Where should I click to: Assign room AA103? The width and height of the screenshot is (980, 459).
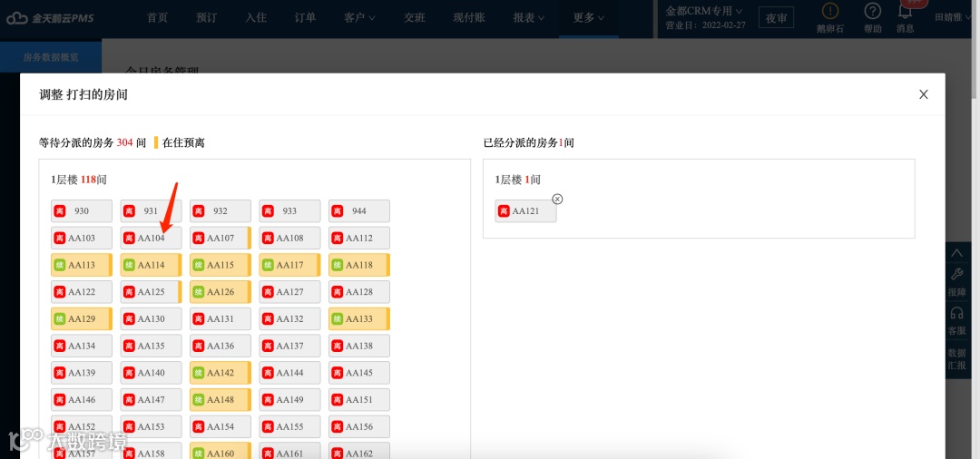82,238
